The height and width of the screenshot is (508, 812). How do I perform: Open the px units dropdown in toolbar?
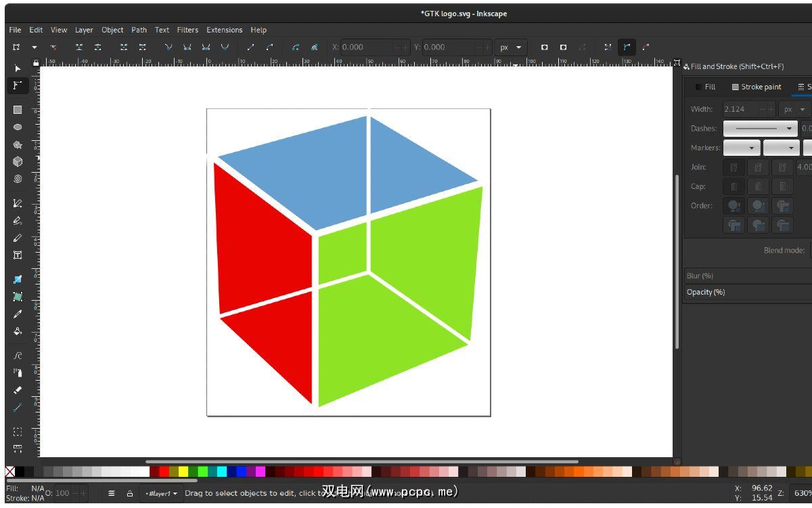click(x=511, y=47)
